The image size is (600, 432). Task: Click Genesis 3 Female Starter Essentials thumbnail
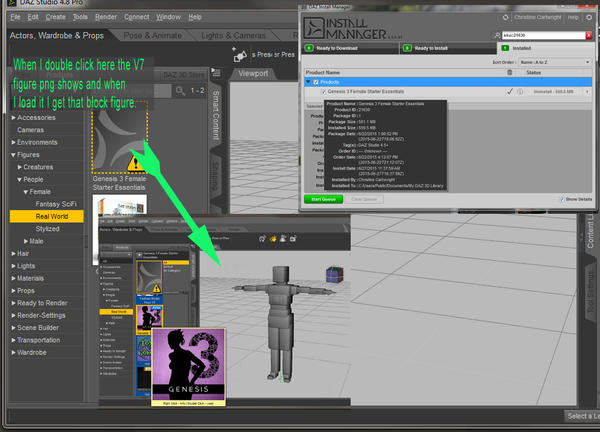coord(119,137)
